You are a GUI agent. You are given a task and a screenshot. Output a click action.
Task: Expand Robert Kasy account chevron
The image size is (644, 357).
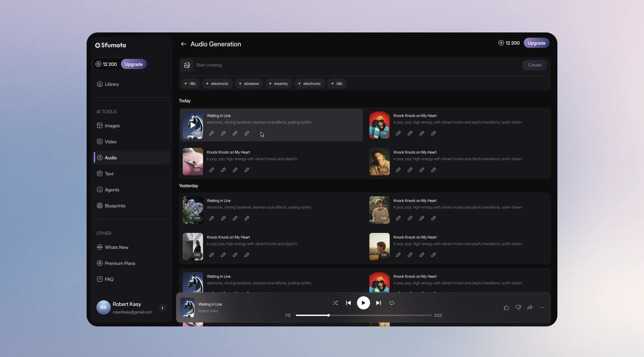[x=162, y=308]
